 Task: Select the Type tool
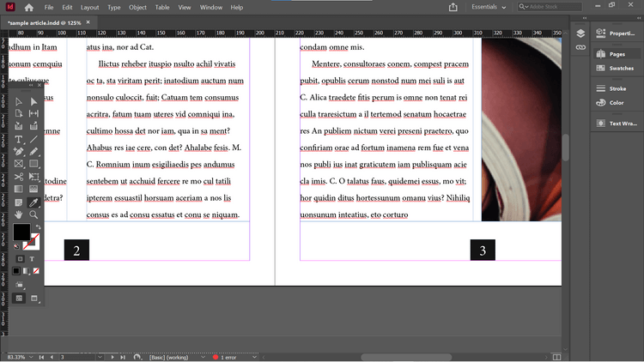(x=19, y=140)
